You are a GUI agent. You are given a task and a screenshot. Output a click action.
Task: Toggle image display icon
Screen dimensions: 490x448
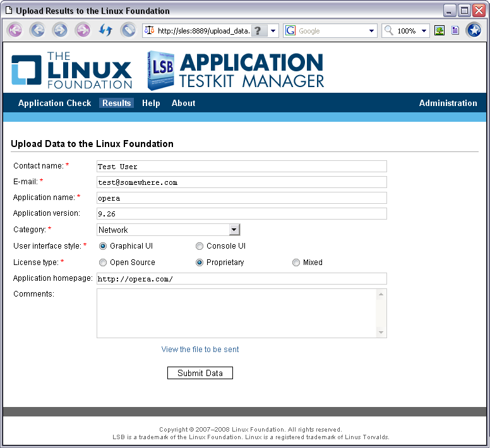pos(439,30)
